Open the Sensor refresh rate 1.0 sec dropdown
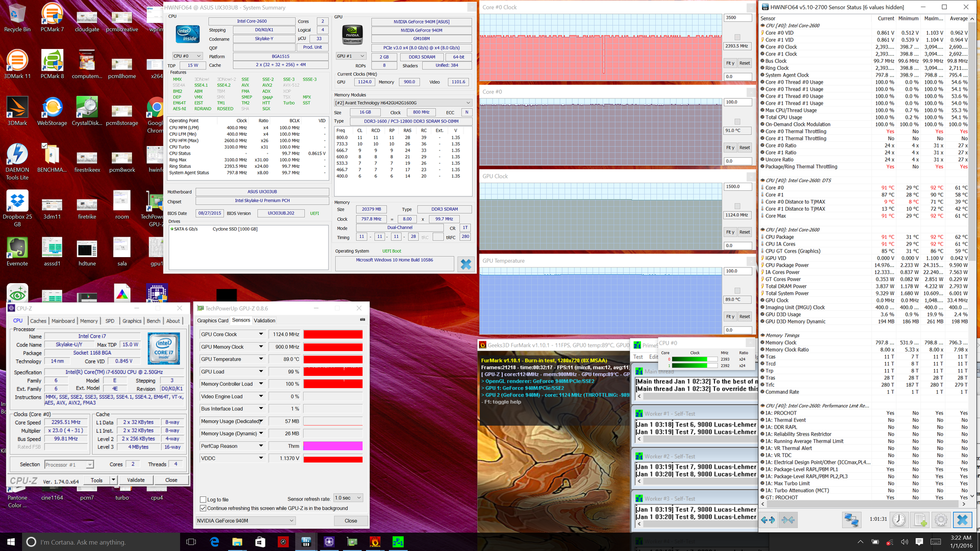This screenshot has height=551, width=980. tap(348, 498)
